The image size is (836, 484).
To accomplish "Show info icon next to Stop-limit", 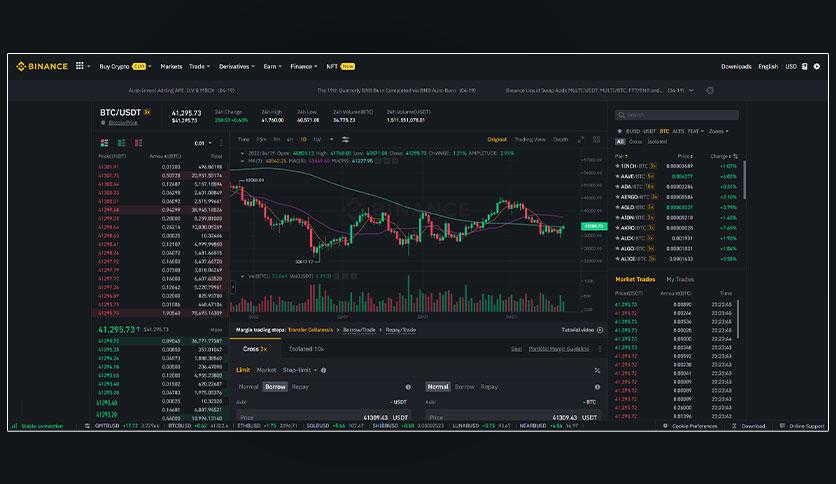I will [x=324, y=370].
